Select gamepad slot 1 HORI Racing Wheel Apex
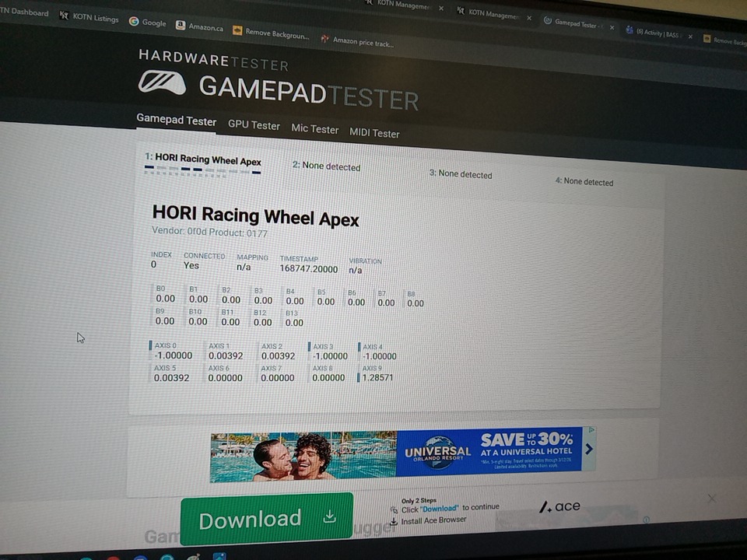This screenshot has height=560, width=747. [x=202, y=160]
